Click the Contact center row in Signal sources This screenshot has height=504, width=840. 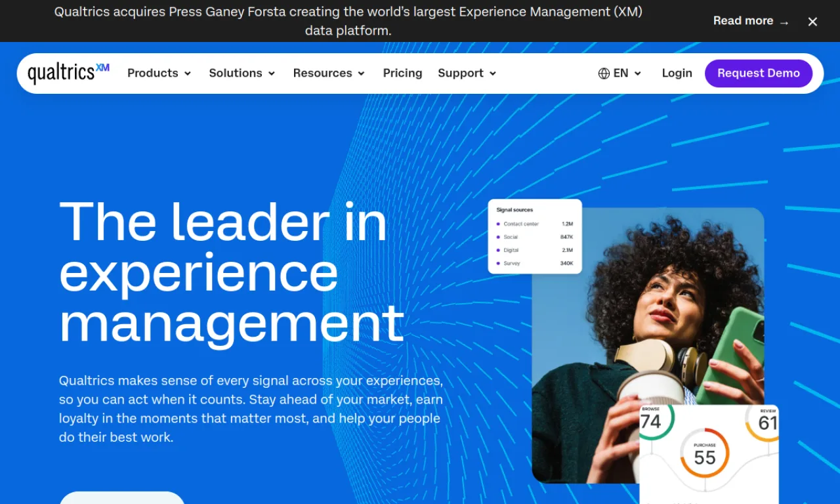coord(535,224)
